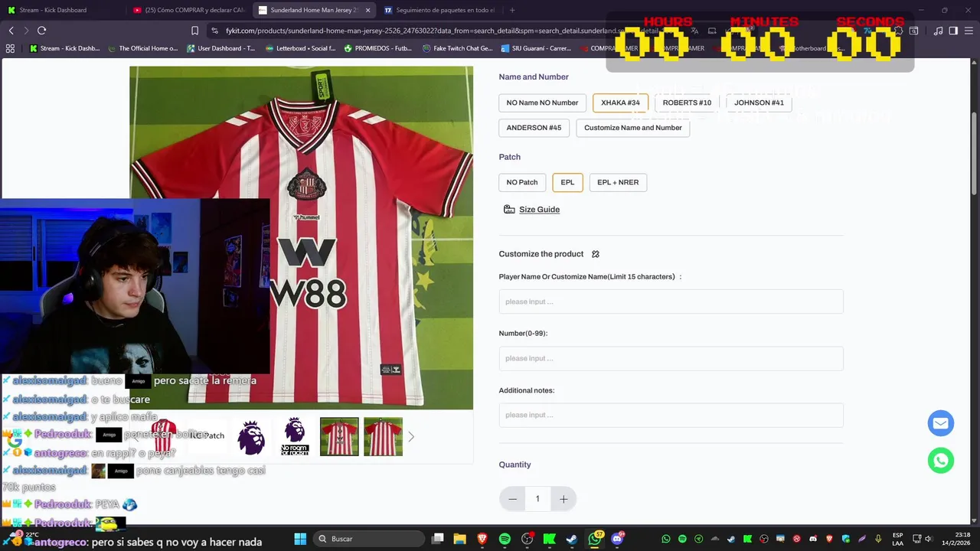Open the SIU Guaraní bookmark

click(537, 48)
